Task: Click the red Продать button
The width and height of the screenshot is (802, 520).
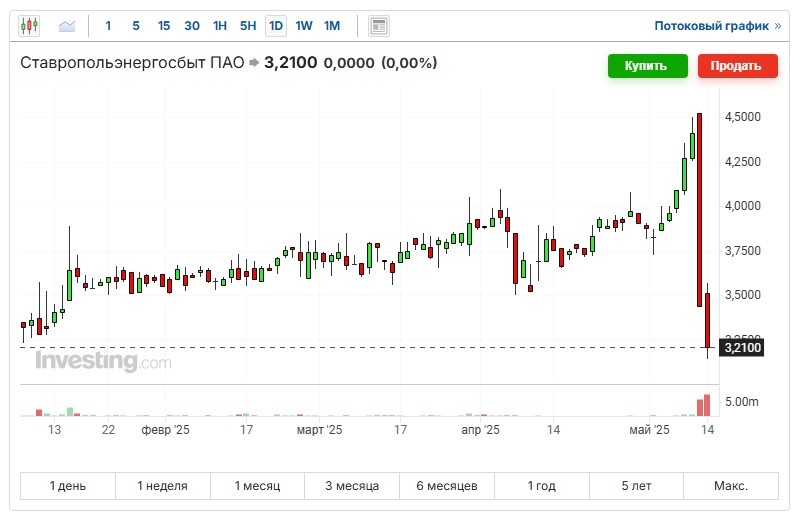Action: point(738,66)
